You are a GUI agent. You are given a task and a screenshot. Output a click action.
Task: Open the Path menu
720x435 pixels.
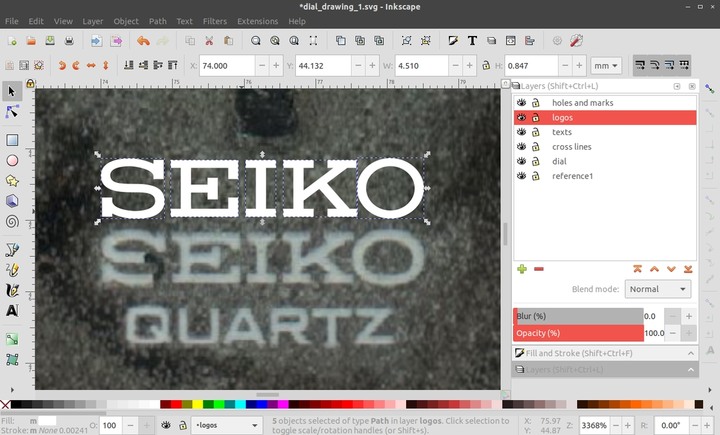pyautogui.click(x=158, y=21)
